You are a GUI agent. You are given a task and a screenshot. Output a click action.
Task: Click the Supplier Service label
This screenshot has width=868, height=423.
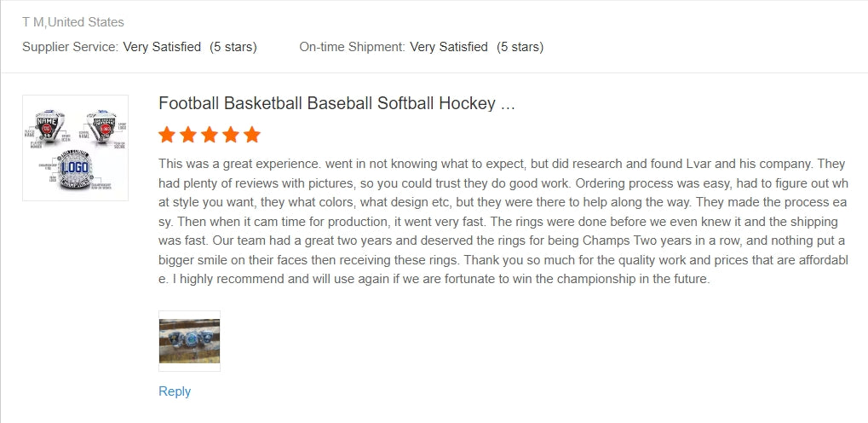coord(70,47)
